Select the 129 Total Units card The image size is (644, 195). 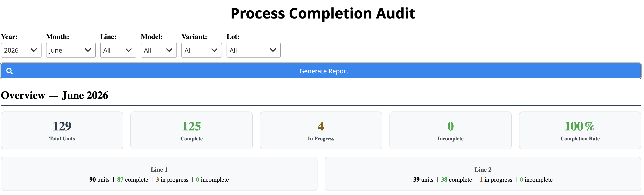(x=62, y=130)
